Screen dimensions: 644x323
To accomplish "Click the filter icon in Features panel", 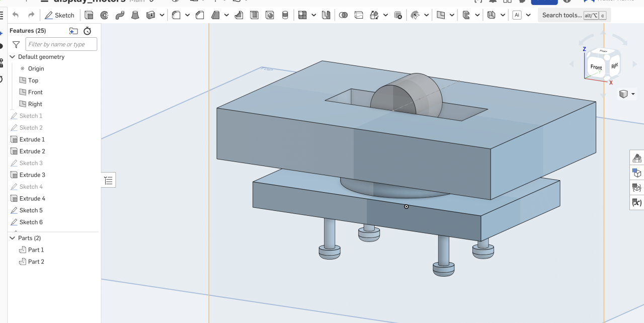I will tap(16, 44).
